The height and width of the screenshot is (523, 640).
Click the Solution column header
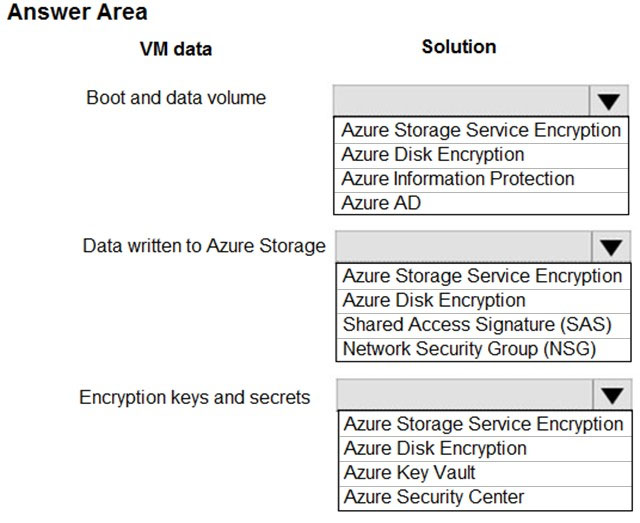[459, 47]
